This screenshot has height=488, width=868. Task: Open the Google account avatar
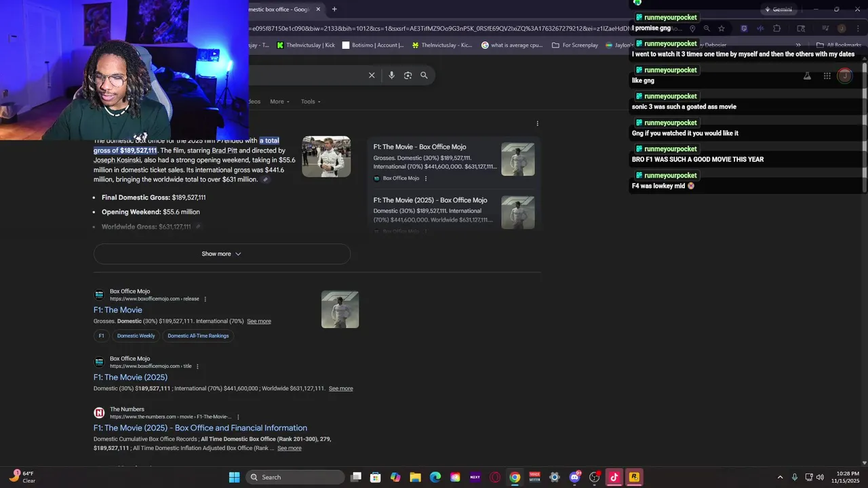pyautogui.click(x=844, y=76)
